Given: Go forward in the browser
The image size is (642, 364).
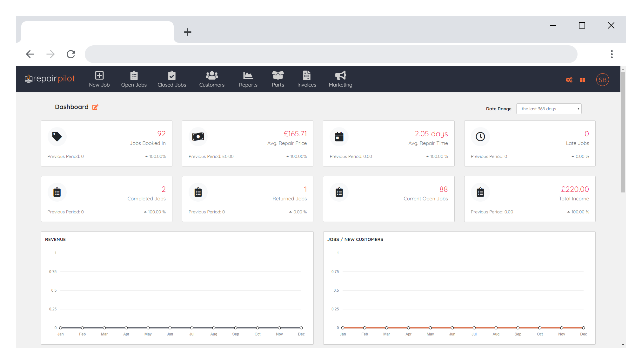Looking at the screenshot, I should [x=50, y=54].
